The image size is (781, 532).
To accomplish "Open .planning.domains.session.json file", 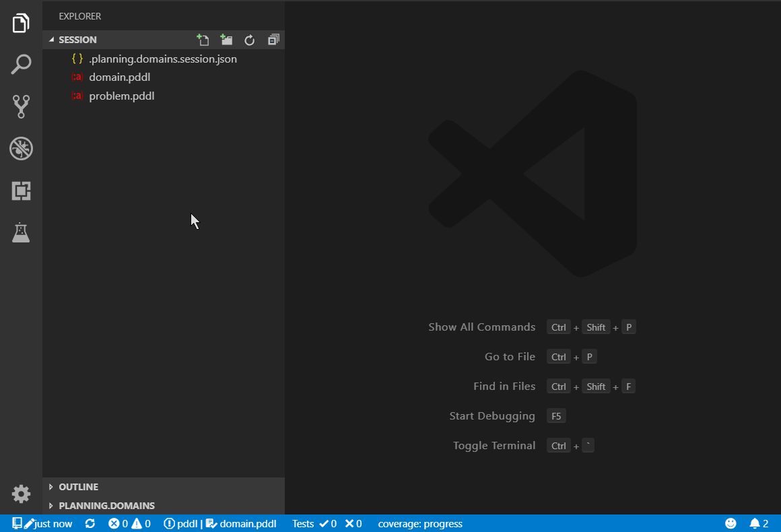I will (164, 59).
